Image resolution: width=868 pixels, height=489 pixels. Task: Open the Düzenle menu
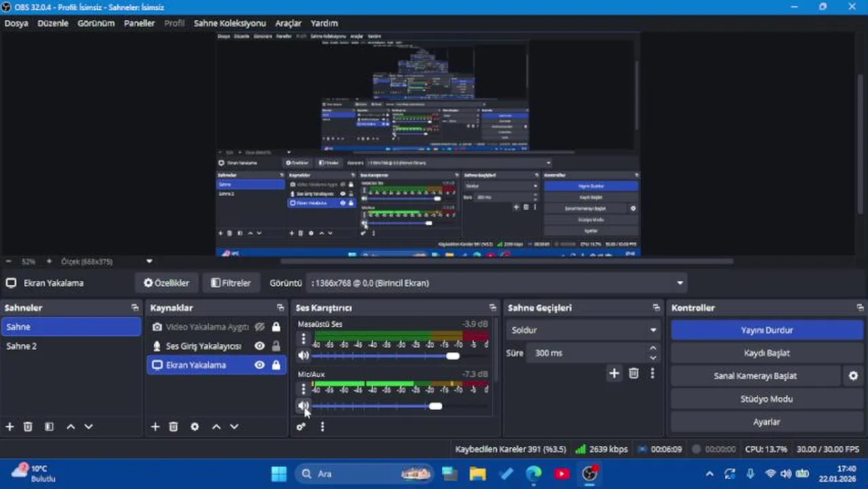53,23
